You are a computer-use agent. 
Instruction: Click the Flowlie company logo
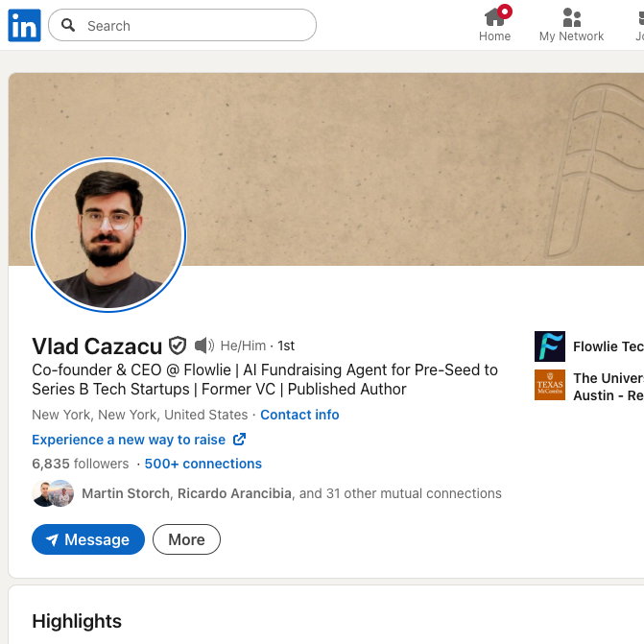[550, 346]
